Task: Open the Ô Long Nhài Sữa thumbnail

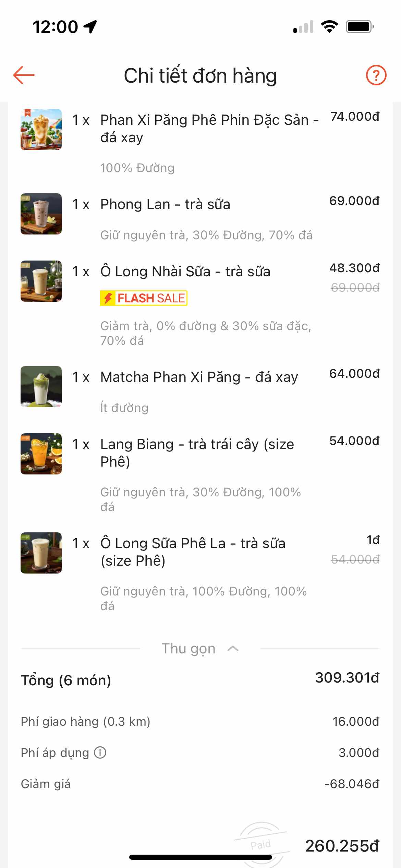Action: (41, 281)
